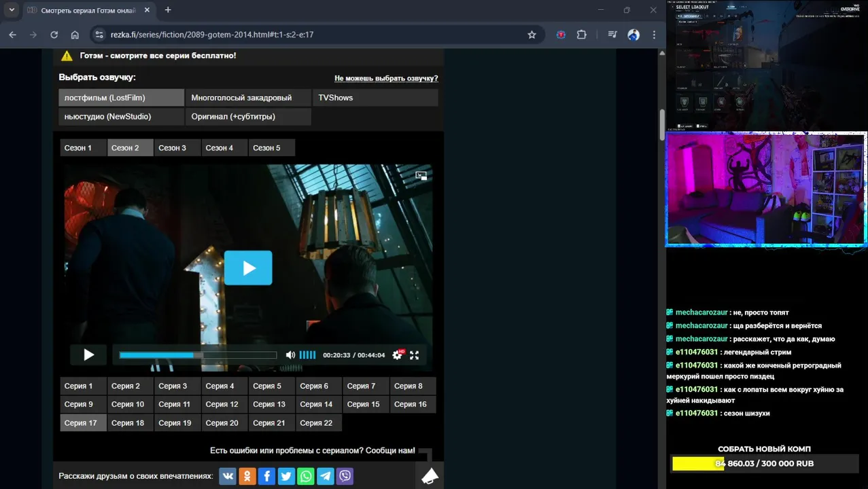The height and width of the screenshot is (489, 868).
Task: Select Серия 16
Action: pyautogui.click(x=413, y=404)
